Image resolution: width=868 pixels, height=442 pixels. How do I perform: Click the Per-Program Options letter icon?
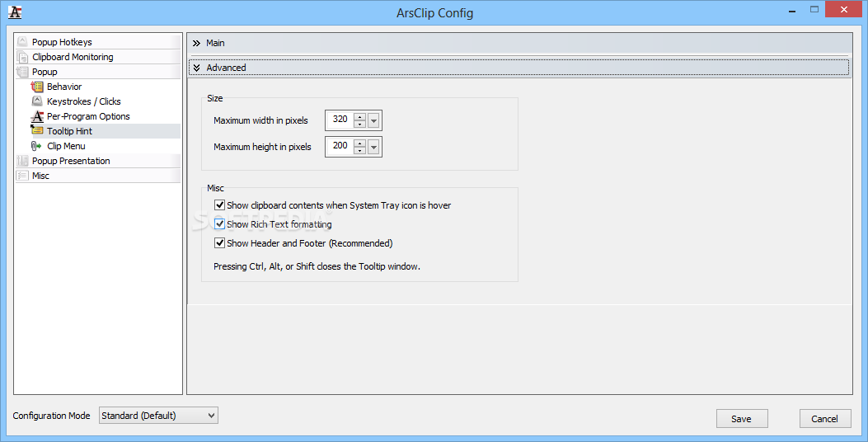pyautogui.click(x=37, y=116)
